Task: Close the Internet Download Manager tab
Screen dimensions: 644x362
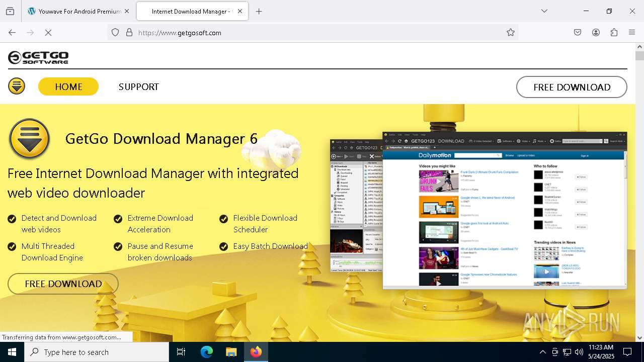Action: tap(240, 11)
